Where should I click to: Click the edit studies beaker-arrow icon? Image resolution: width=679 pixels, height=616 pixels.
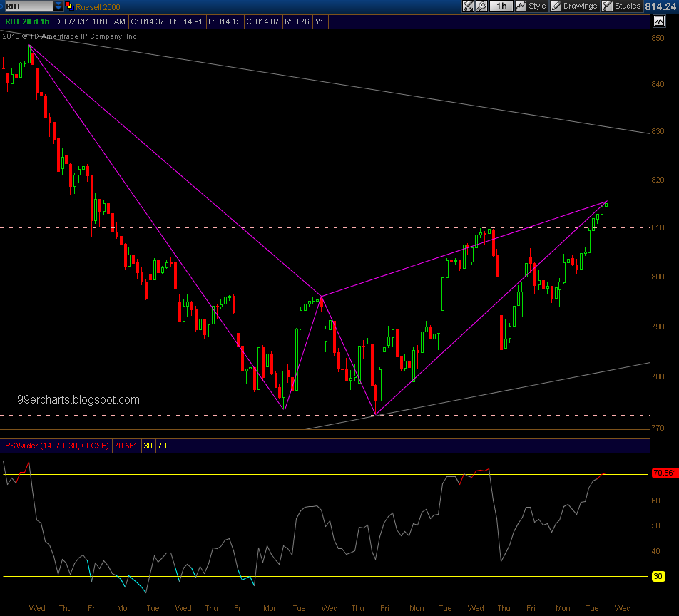[468, 6]
